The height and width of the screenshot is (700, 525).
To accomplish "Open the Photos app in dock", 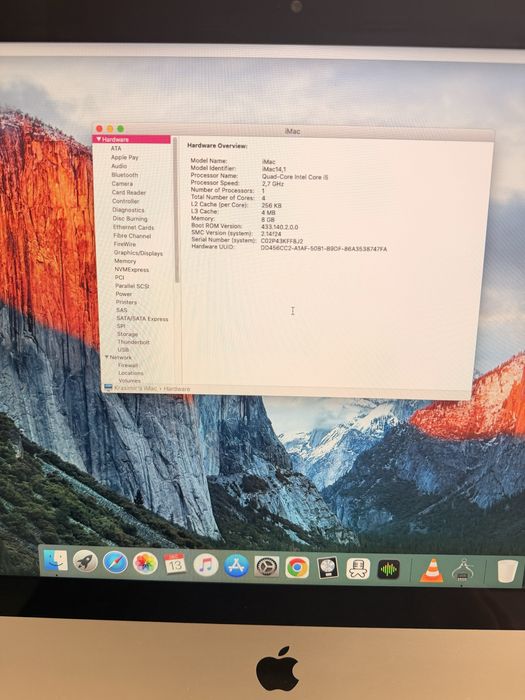I will point(145,563).
